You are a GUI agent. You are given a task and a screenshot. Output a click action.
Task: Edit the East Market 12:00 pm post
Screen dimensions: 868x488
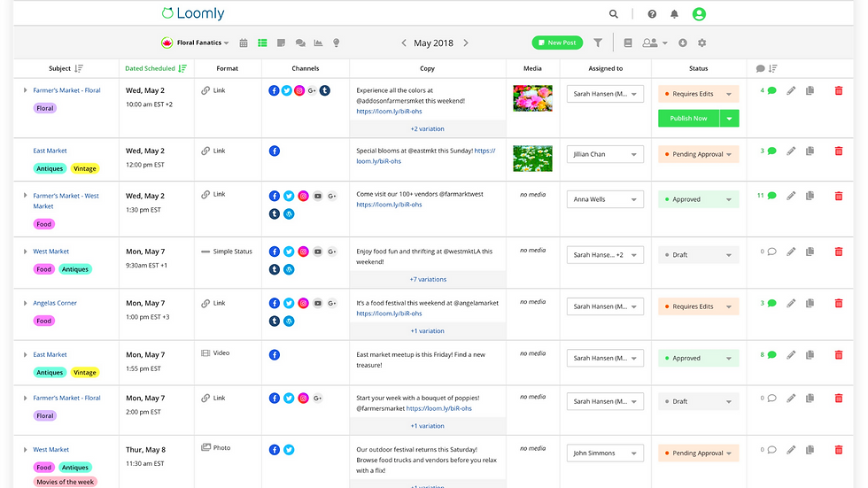coord(791,151)
